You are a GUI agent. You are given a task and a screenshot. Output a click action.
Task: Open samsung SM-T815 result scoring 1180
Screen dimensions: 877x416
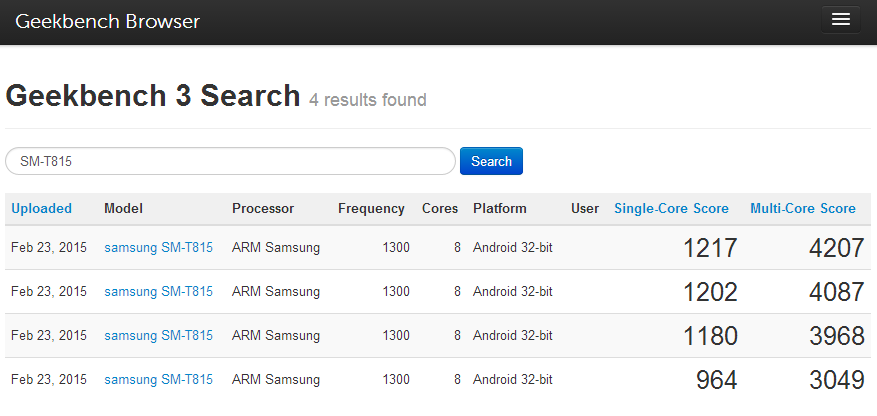click(158, 335)
